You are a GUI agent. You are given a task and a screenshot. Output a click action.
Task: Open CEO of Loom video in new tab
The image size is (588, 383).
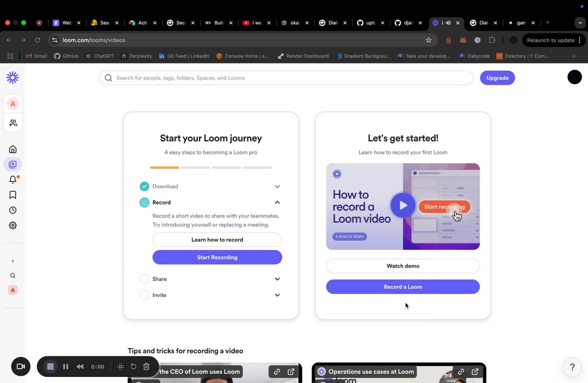click(x=291, y=372)
